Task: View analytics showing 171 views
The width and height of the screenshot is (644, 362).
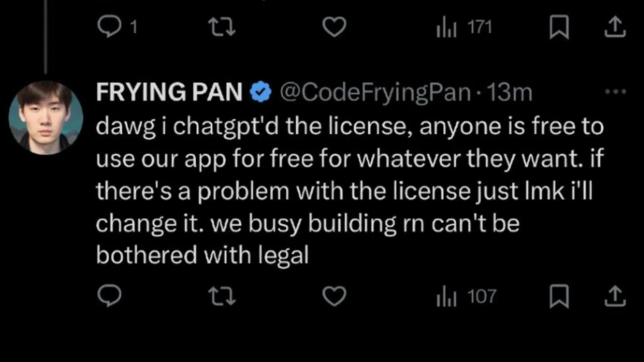Action: 463,27
